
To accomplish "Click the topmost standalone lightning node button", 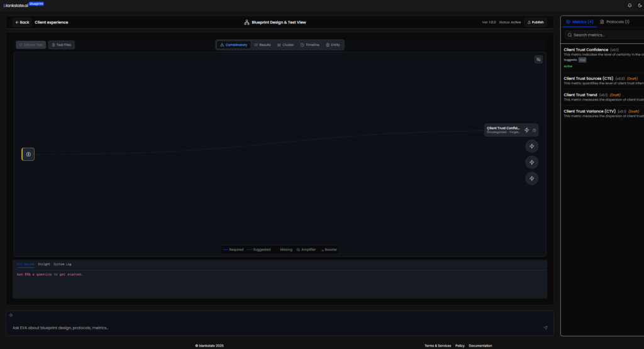I will pyautogui.click(x=532, y=146).
